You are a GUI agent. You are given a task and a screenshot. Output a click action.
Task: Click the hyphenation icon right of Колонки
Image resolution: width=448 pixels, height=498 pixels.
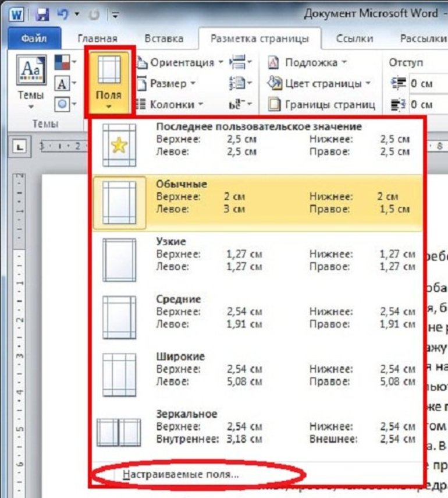coord(240,105)
